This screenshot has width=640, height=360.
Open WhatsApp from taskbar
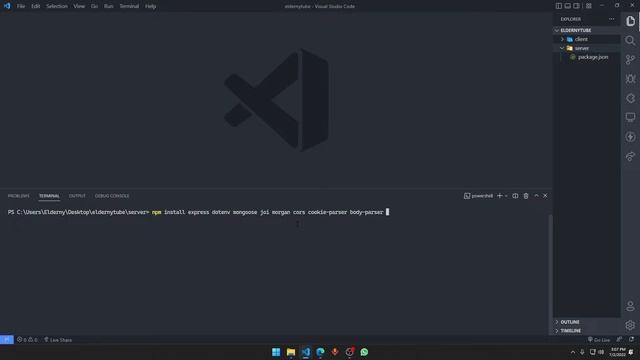click(x=364, y=352)
